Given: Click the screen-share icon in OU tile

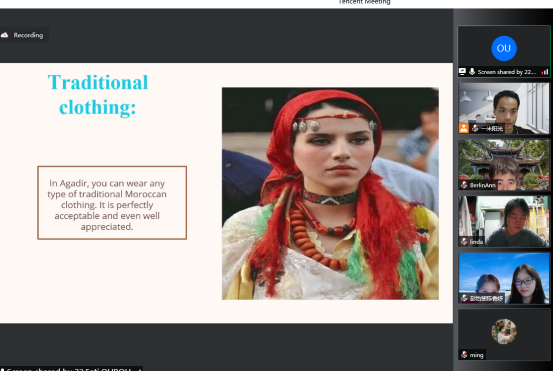Looking at the screenshot, I should click(x=462, y=72).
